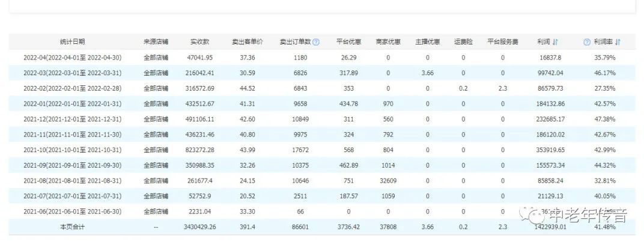This screenshot has height=244, width=644.
Task: Select the 商家优惠 value 970
Action: pos(387,104)
